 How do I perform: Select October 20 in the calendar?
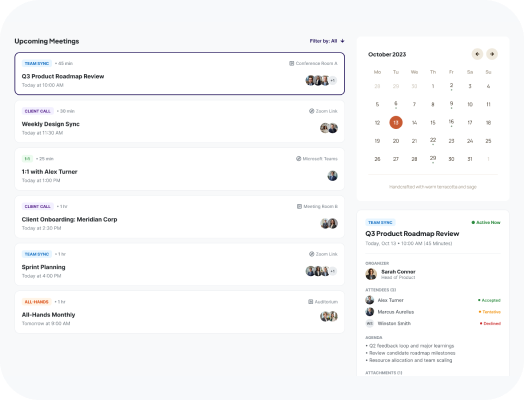[396, 141]
